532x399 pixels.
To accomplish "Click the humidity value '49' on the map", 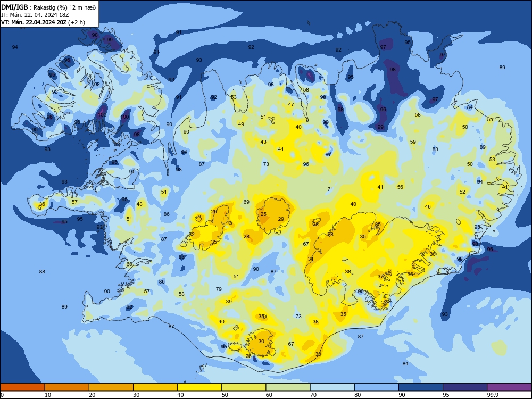I will coord(241,124).
